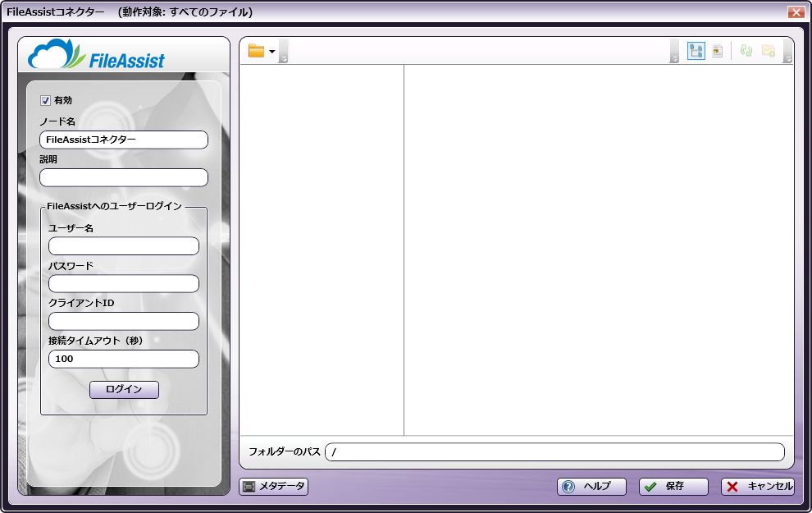The width and height of the screenshot is (812, 513).
Task: Click the 保存 button
Action: click(x=673, y=487)
